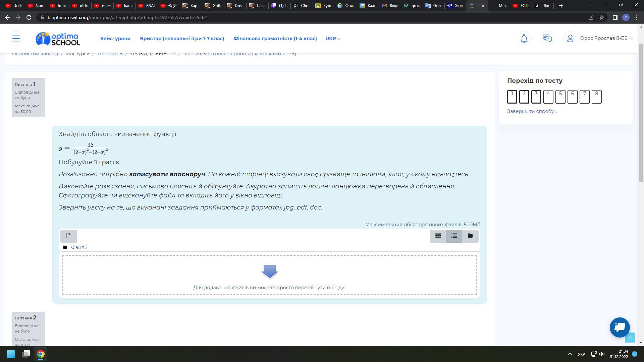Go to question 5 in navigation

click(x=560, y=97)
